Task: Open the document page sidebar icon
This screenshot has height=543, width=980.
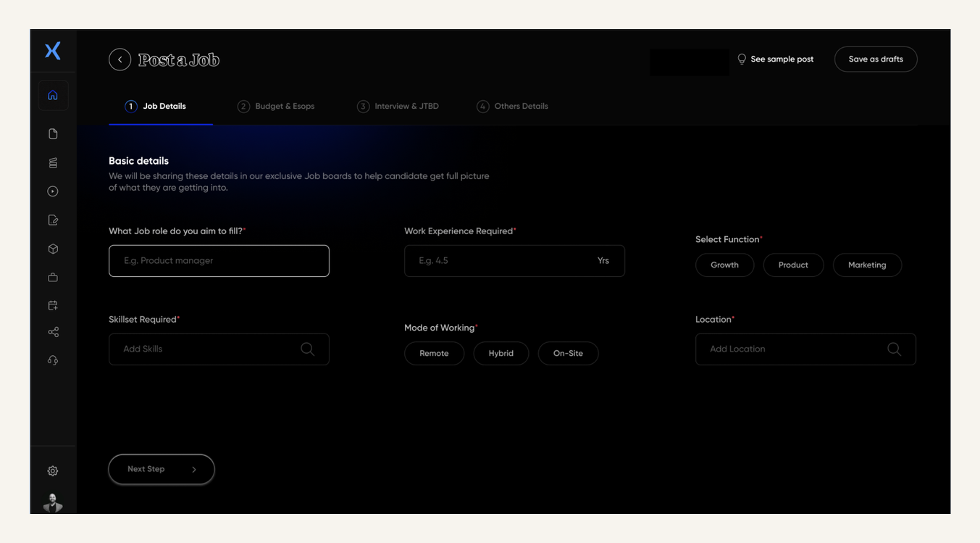Action: pyautogui.click(x=53, y=134)
